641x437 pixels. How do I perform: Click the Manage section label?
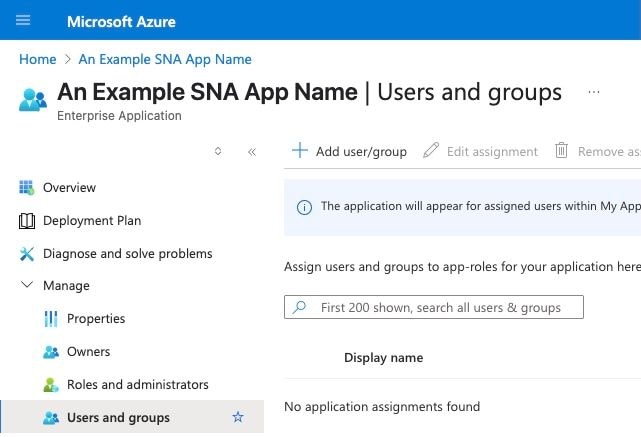66,286
